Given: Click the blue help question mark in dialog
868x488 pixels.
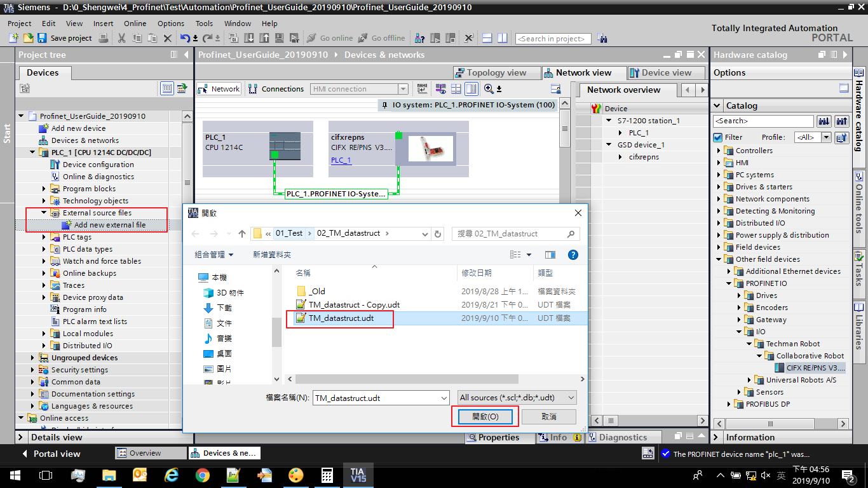Looking at the screenshot, I should (573, 255).
